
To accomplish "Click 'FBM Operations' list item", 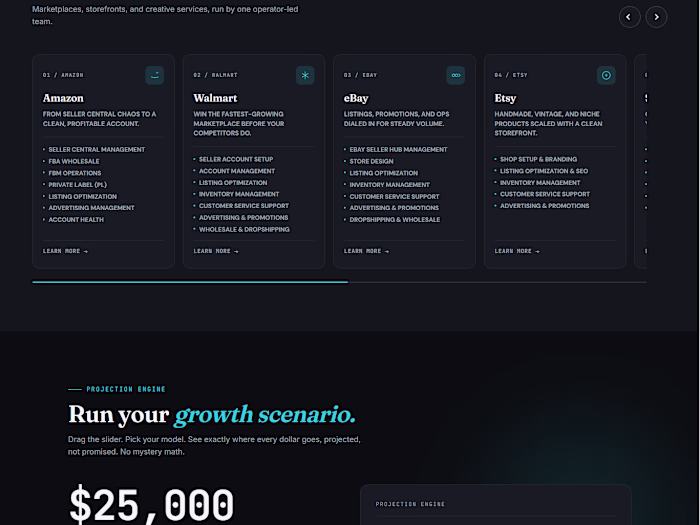I will coord(75,173).
